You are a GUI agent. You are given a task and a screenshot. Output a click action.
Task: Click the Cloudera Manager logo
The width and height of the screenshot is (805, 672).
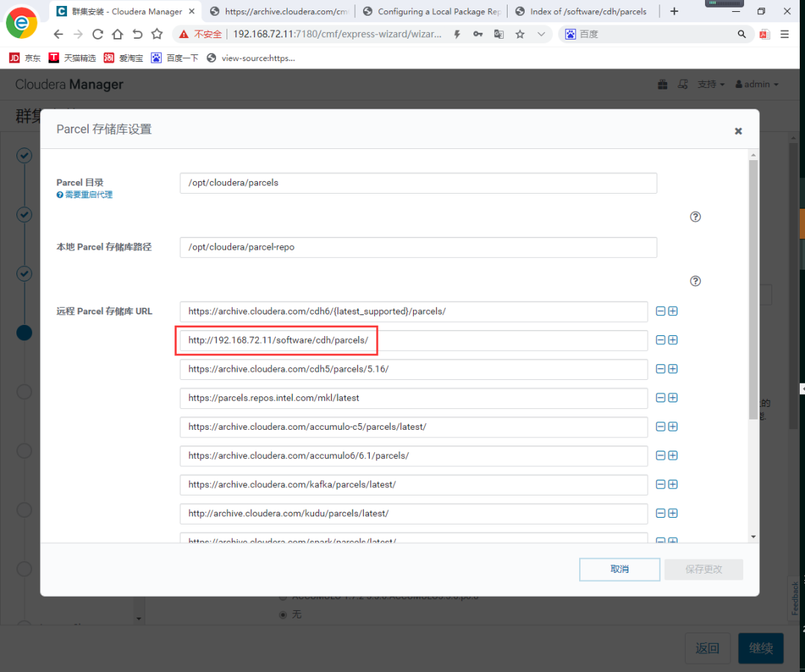point(69,85)
